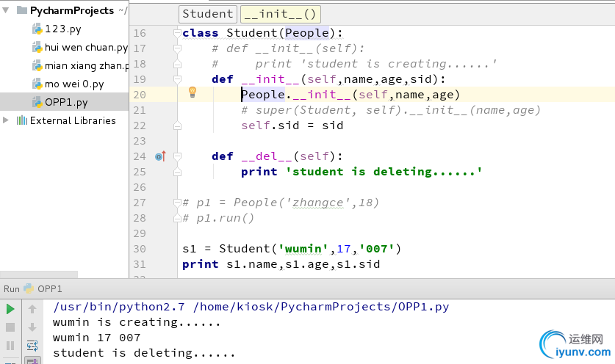Click the lightbulb intention icon on line 20
Image resolution: width=615 pixels, height=364 pixels.
[x=193, y=92]
